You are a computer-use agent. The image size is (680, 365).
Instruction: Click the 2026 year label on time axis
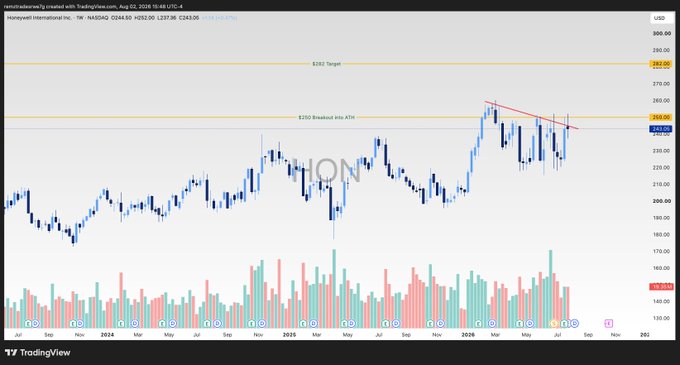pyautogui.click(x=468, y=335)
